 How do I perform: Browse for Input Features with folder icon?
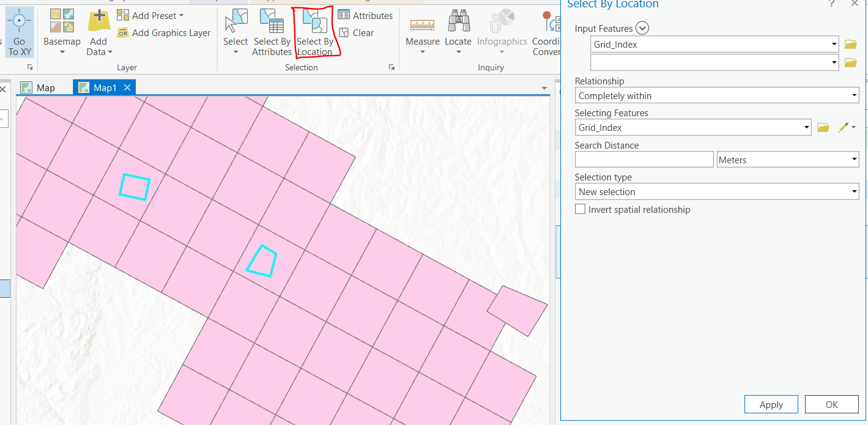(850, 44)
